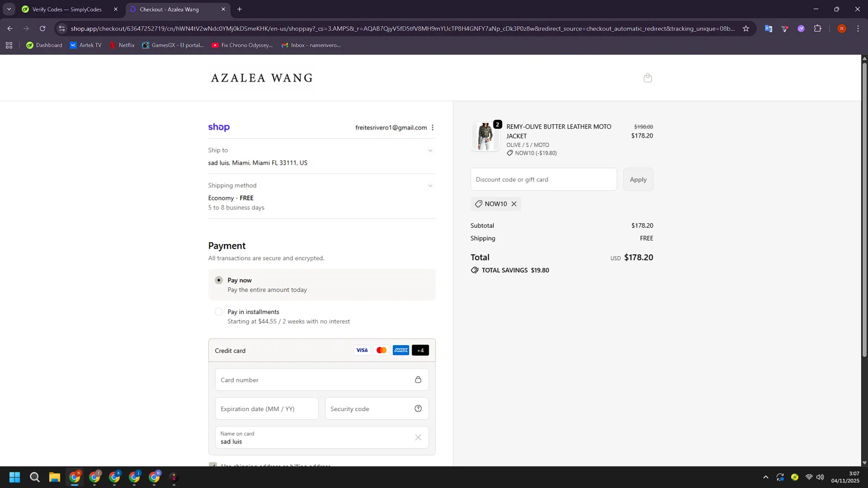Open taskbar Search
868x488 pixels.
35,477
